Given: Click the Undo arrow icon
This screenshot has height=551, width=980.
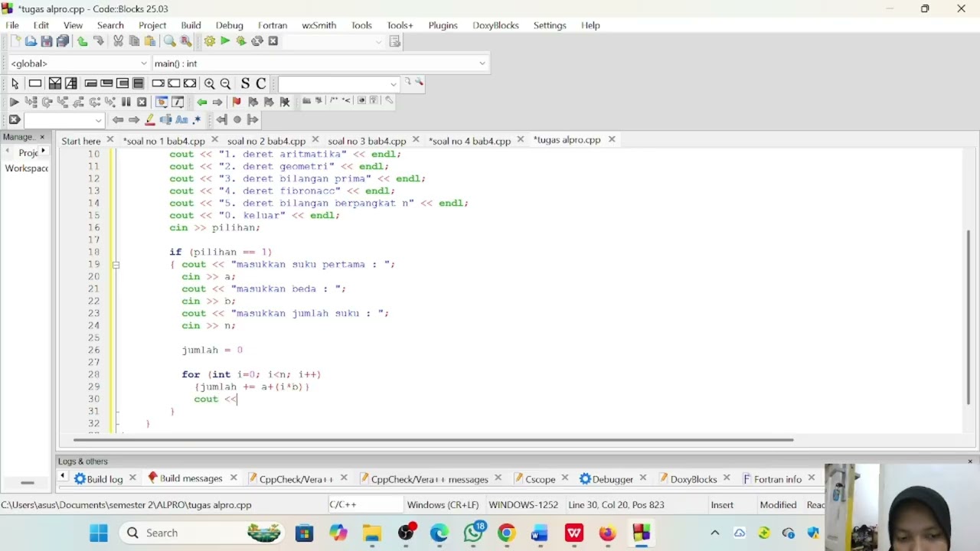Looking at the screenshot, I should point(82,41).
